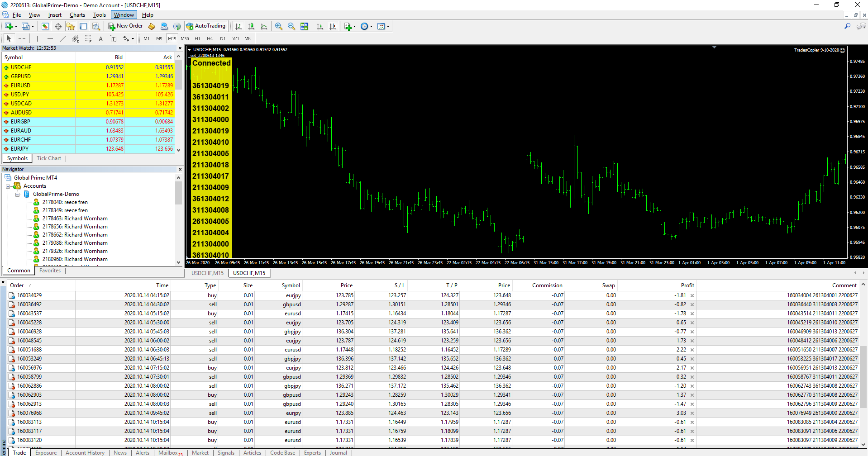Open the Profiles toolbar icon
This screenshot has width=868, height=456.
(26, 26)
